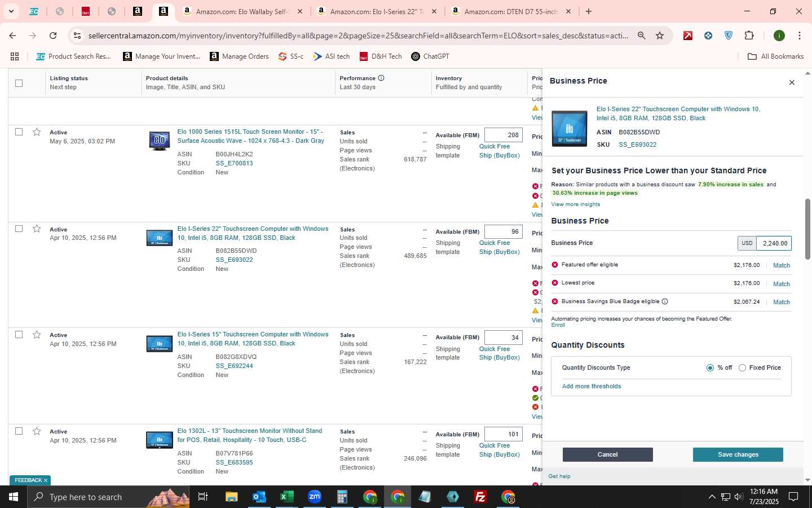Click the product image in Business Price panel
The width and height of the screenshot is (812, 508).
[x=570, y=128]
